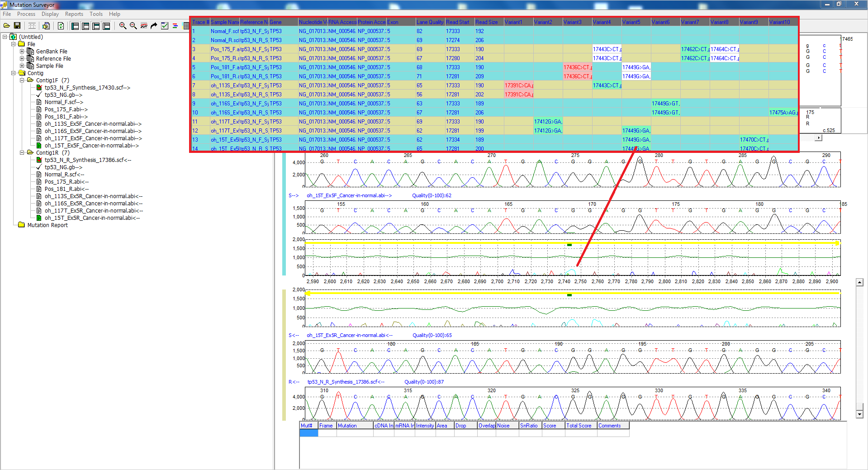Expand the GenBank File node
This screenshot has width=868, height=470.
22,51
